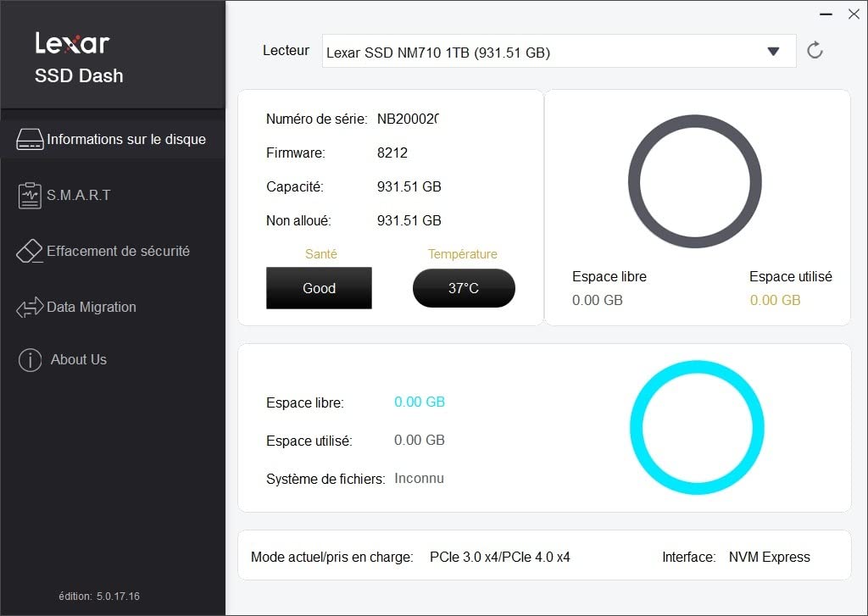This screenshot has width=868, height=616.
Task: Click the serial number NB20002 value
Action: coord(408,119)
